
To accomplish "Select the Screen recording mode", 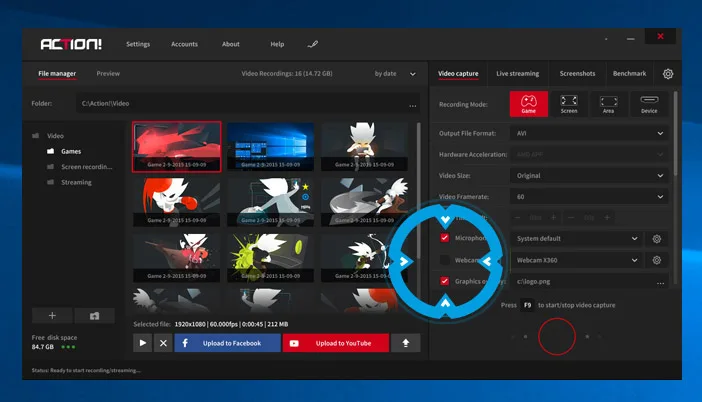I will [x=569, y=104].
